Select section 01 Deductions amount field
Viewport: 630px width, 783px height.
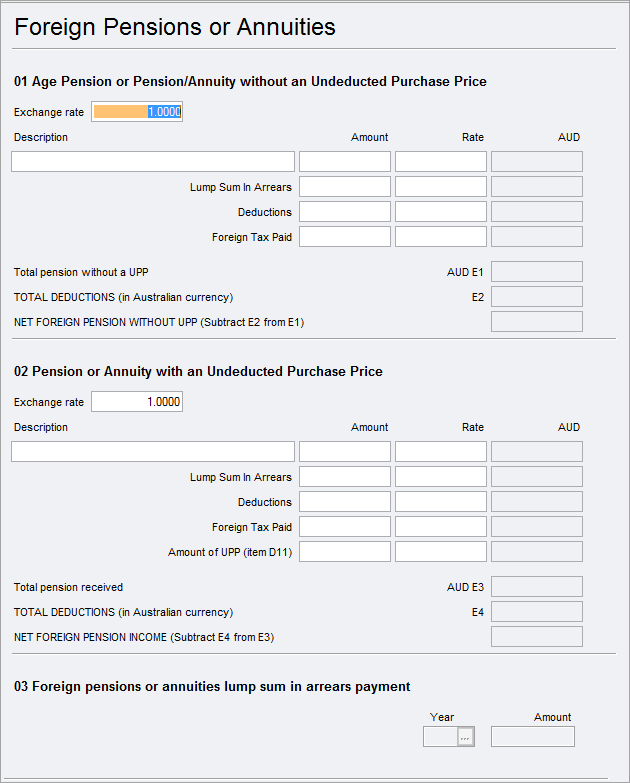click(x=345, y=212)
